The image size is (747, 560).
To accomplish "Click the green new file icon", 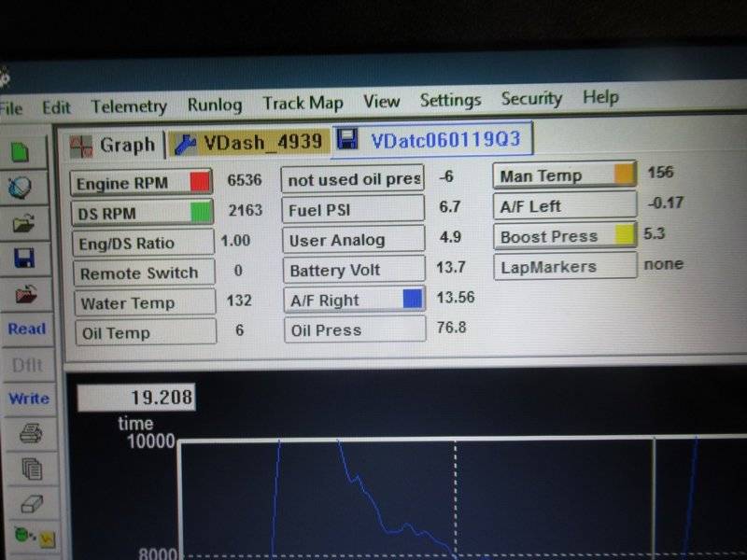I will (x=22, y=151).
